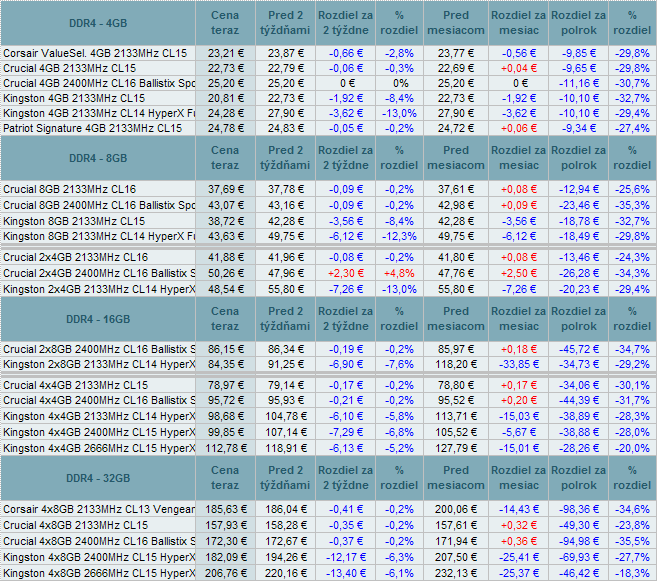Click the "-18,3%" percentage cell

(632, 573)
